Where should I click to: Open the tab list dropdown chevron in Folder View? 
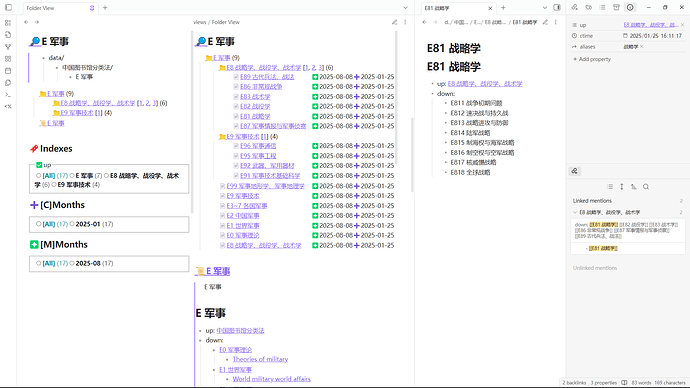[x=405, y=7]
